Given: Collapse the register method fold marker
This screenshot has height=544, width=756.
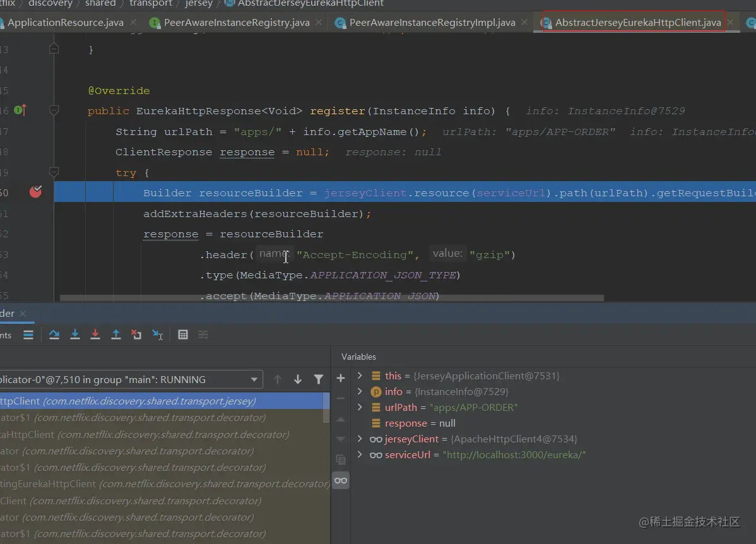Looking at the screenshot, I should coord(54,110).
